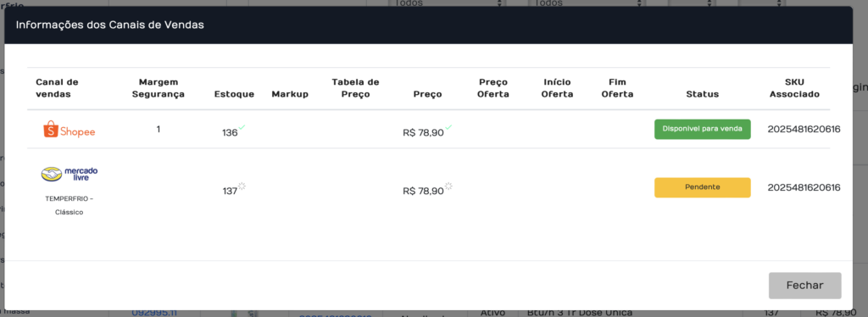Click the Tabela de Preço column header
Screen dimensions: 868x317
pos(355,88)
